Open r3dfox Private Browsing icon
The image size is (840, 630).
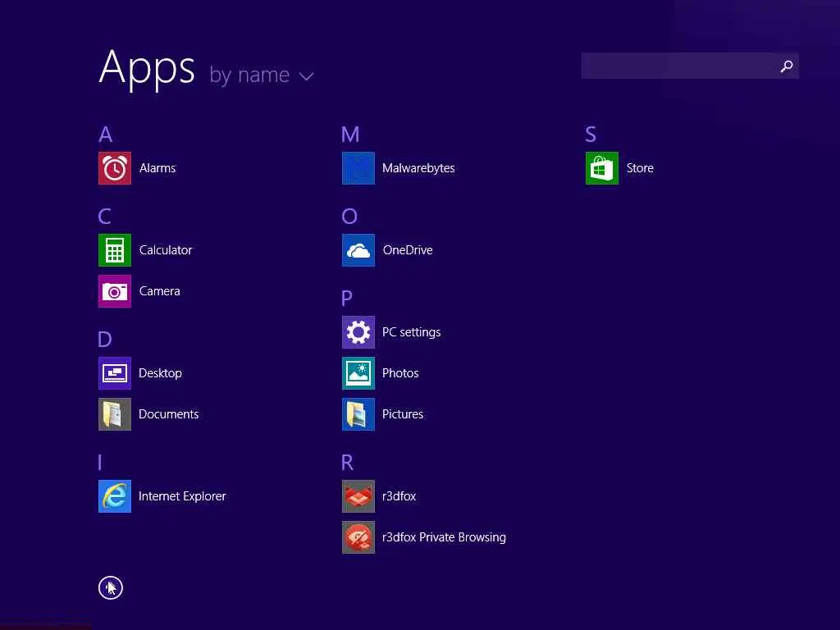[x=358, y=537]
